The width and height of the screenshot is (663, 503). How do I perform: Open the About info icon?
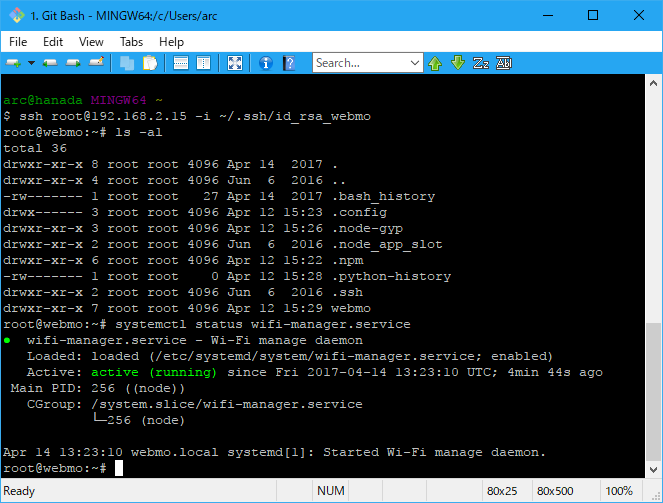coord(266,63)
